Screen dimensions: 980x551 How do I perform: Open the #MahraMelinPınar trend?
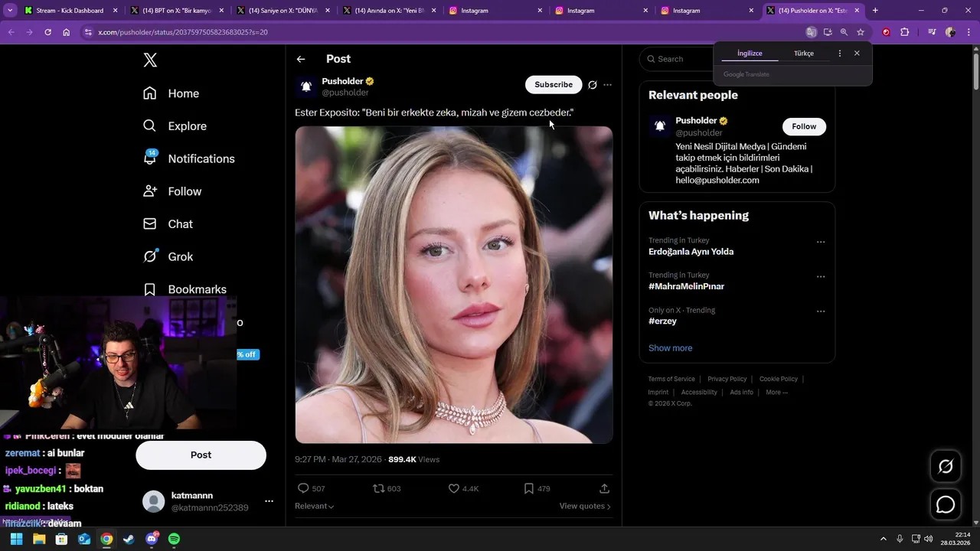tap(686, 286)
